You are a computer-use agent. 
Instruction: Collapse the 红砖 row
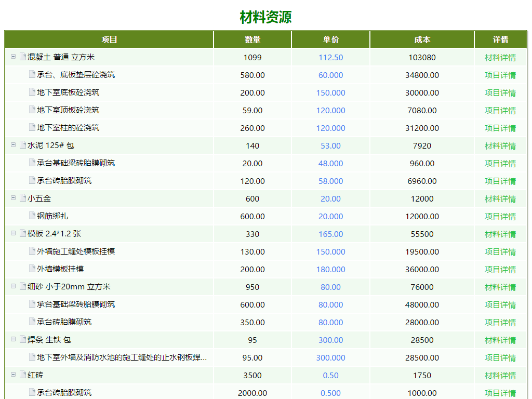[x=13, y=374]
